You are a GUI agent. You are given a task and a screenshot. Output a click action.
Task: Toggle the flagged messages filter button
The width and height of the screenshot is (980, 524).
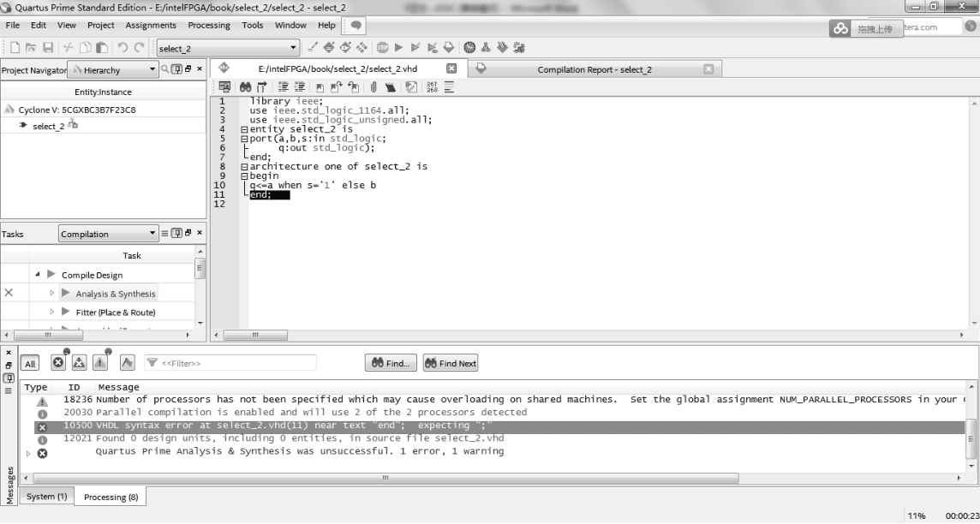point(128,363)
